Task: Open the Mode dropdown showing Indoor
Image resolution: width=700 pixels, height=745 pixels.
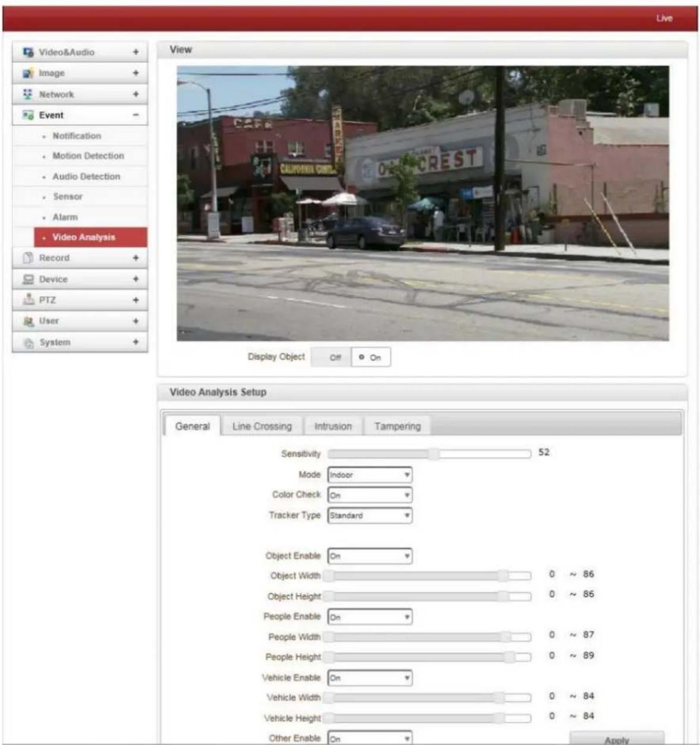Action: coord(370,475)
